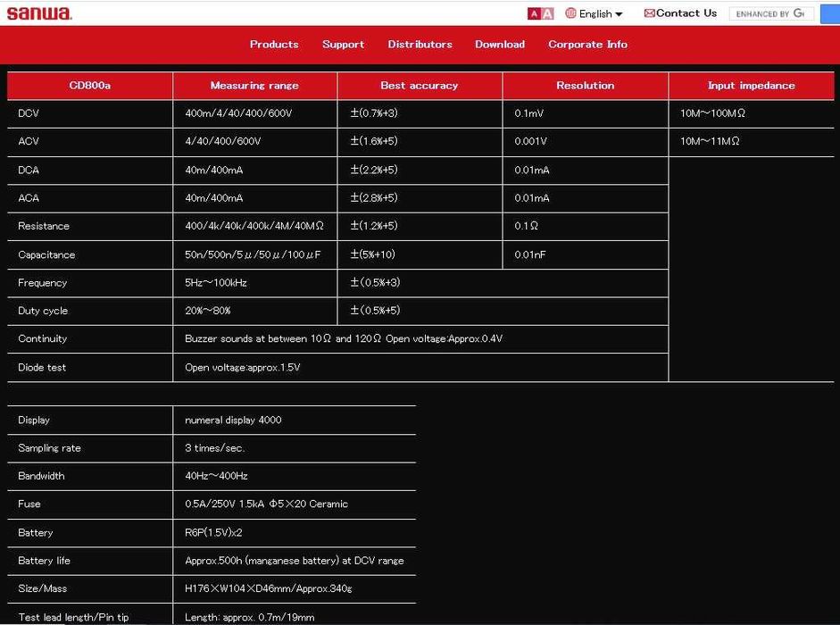Select the Diode test row label
Screen dimensions: 840x625
(x=42, y=368)
